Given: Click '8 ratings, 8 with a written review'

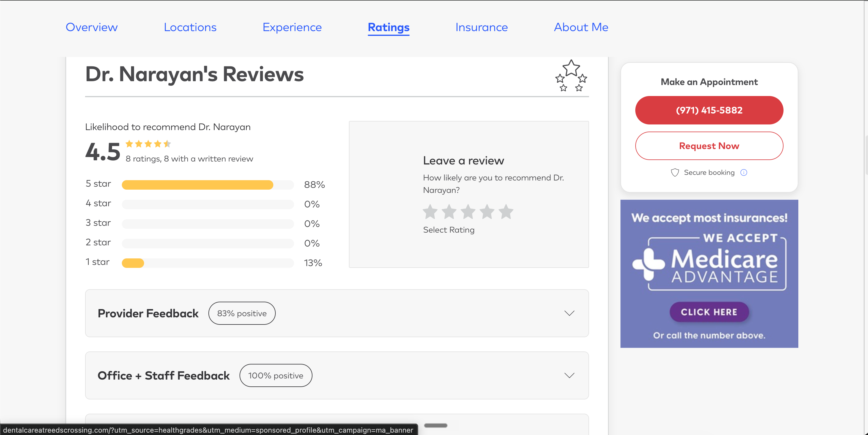Looking at the screenshot, I should tap(189, 159).
